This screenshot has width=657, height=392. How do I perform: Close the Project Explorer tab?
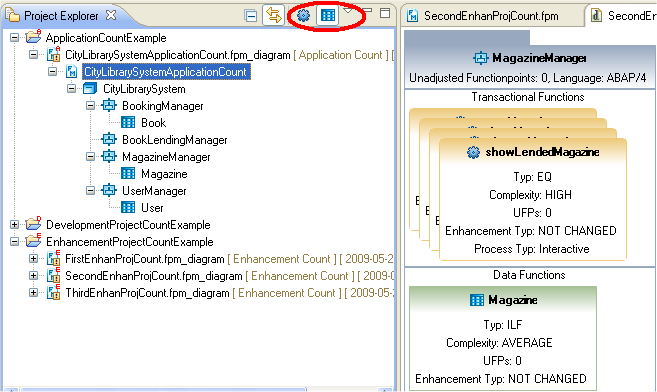(x=111, y=15)
